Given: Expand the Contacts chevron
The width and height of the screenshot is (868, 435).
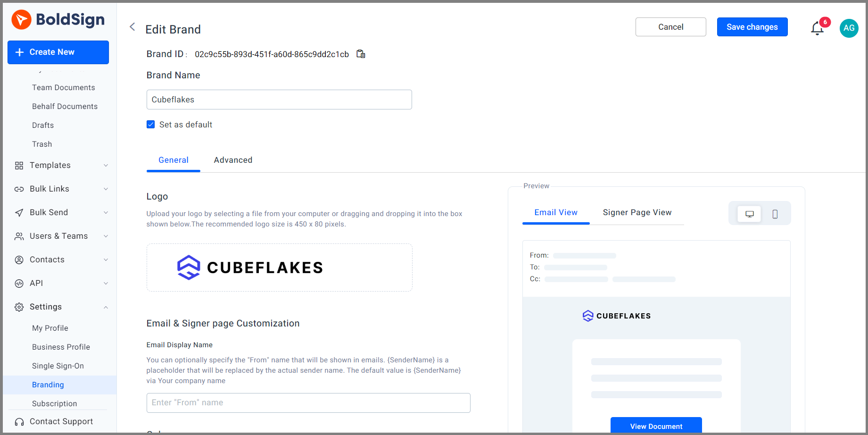Looking at the screenshot, I should 106,259.
